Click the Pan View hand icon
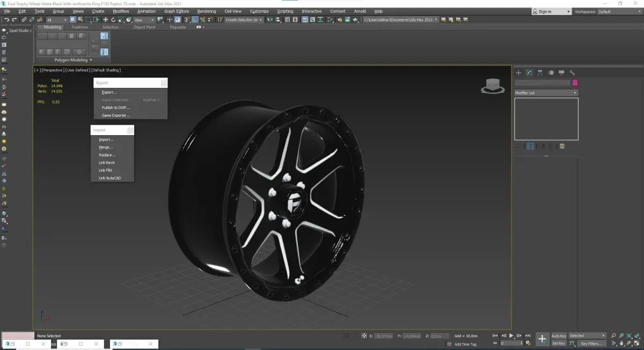644x350 pixels. [x=621, y=343]
